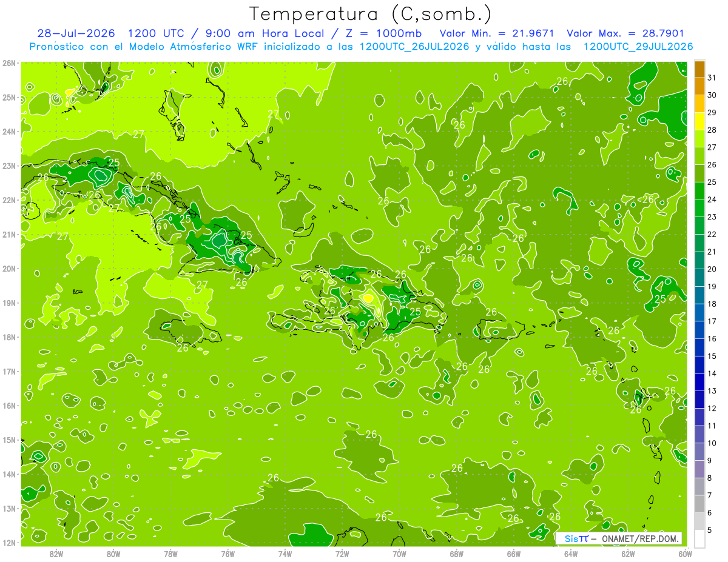Pick the yellow legend swatch between 28 and 29
This screenshot has width=728, height=562.
tap(699, 121)
